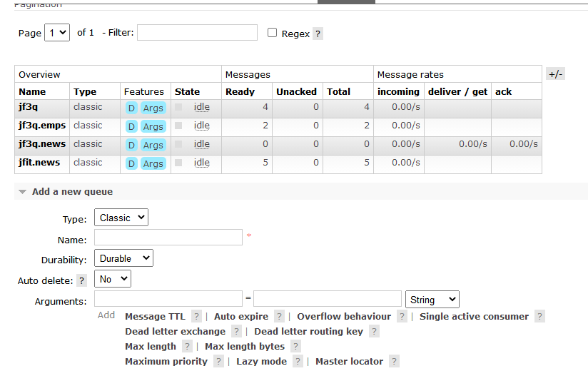Show Single active consumer help icon
Image resolution: width=588 pixels, height=371 pixels.
[x=539, y=316]
